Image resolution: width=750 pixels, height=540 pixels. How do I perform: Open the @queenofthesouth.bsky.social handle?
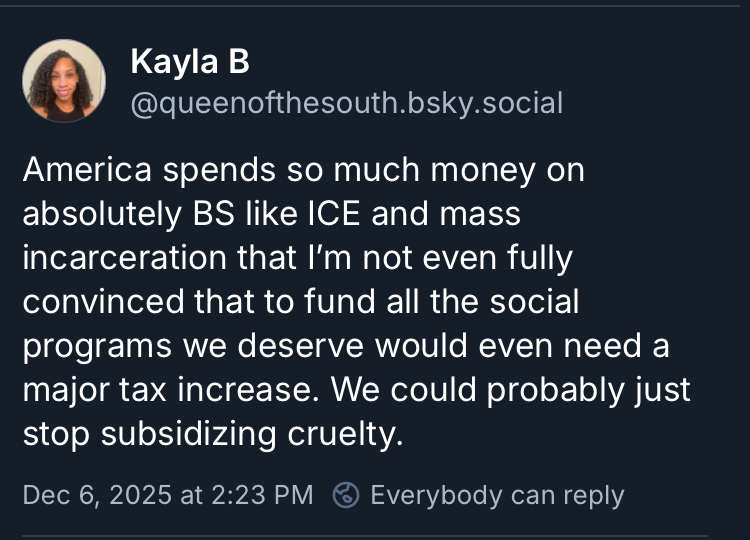(346, 102)
